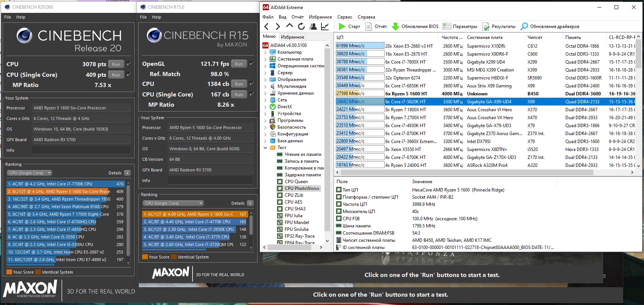Screen dimensions: 644x305
Task: Select Программы in the AIDA64 tree
Action: [x=290, y=120]
